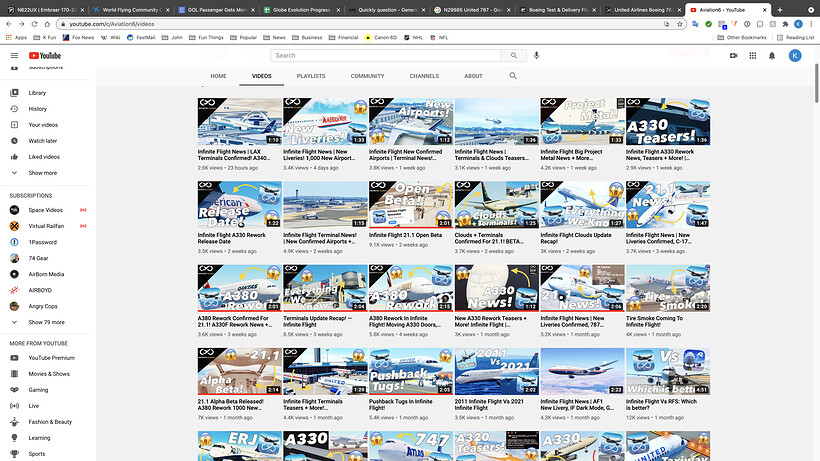This screenshot has height=461, width=820.
Task: Open title 'Infinite Flight A330 Rework Release Date'
Action: (x=232, y=238)
